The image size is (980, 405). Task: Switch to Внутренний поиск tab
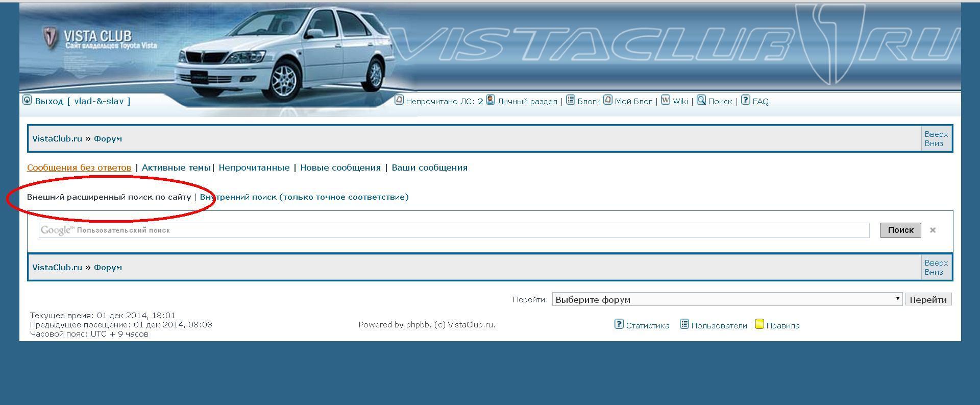(x=304, y=197)
